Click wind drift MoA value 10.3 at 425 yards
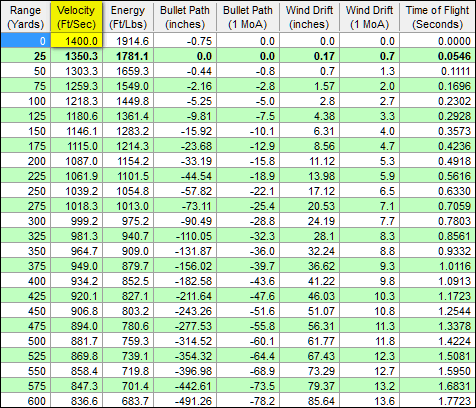This screenshot has height=408, width=476. click(x=369, y=296)
